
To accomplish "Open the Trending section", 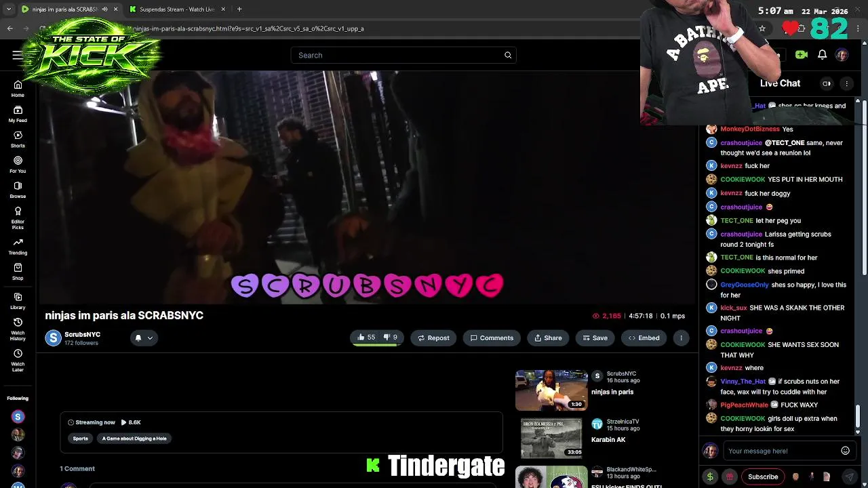I will point(18,246).
